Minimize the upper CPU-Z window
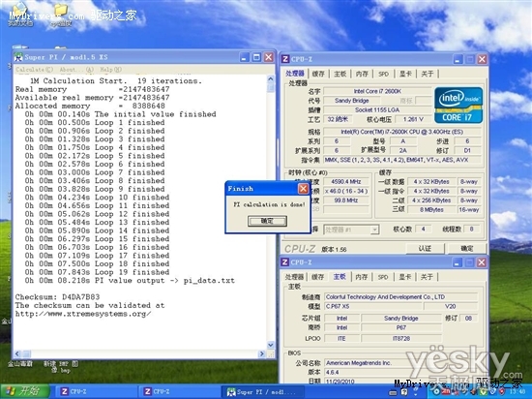 (458, 59)
